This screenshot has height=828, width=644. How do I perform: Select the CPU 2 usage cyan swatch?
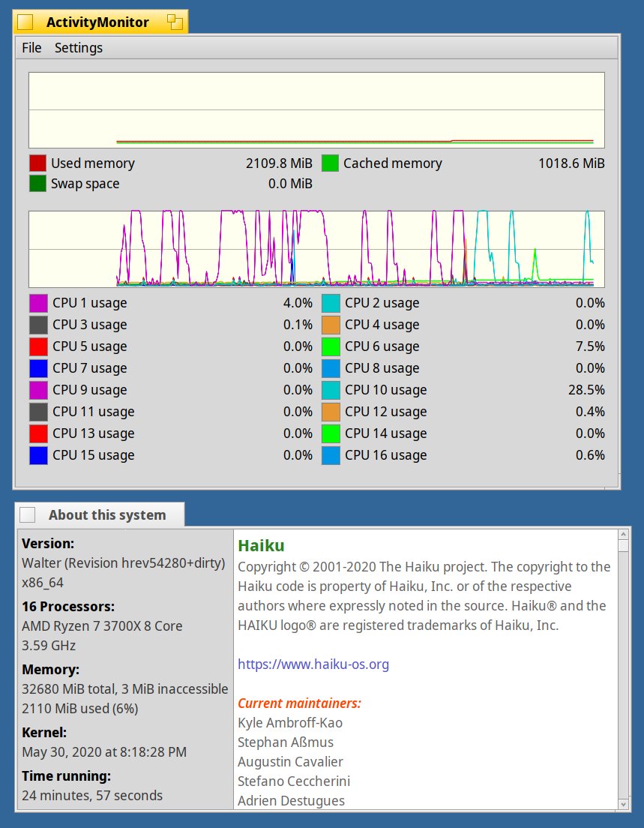[331, 303]
